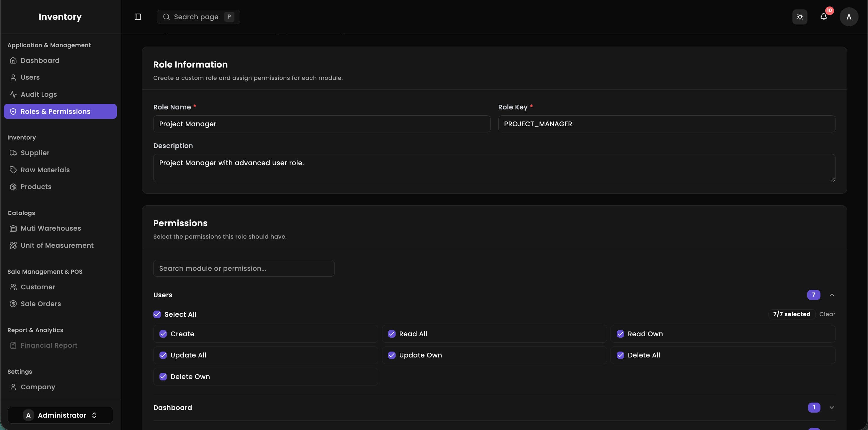Click the Supplier truck icon
The width and height of the screenshot is (868, 430).
[x=13, y=153]
